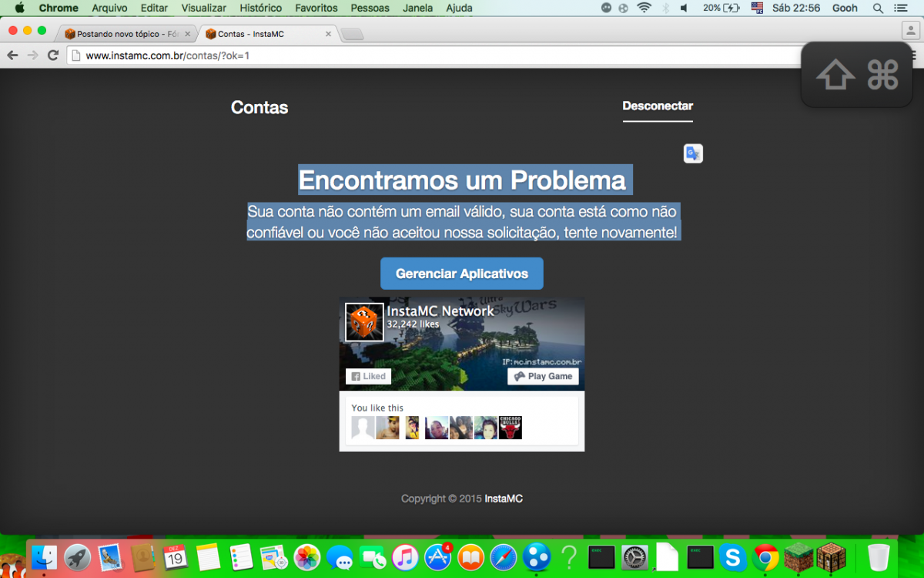The width and height of the screenshot is (924, 578).
Task: Click the first gray placeholder friend avatar
Action: pyautogui.click(x=363, y=428)
